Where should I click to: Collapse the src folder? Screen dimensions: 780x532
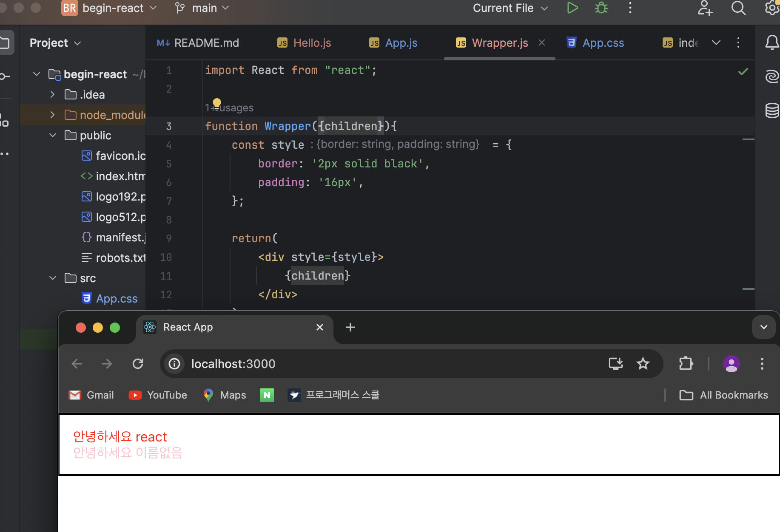point(53,278)
